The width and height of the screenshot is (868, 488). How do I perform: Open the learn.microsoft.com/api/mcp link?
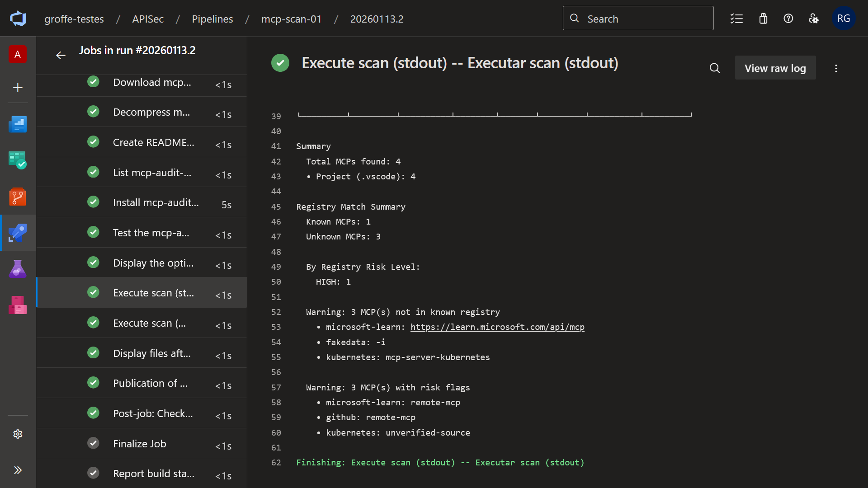pos(497,327)
